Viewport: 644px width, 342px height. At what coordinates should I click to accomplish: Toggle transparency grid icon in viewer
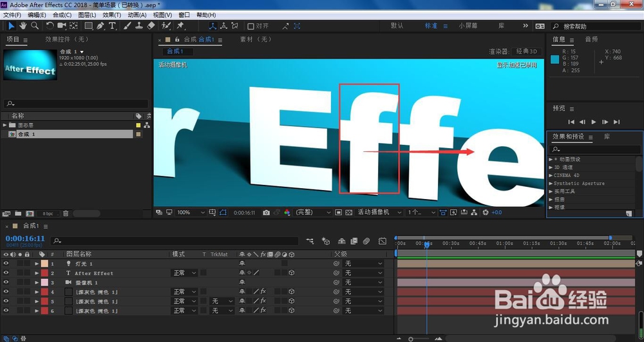pos(348,213)
